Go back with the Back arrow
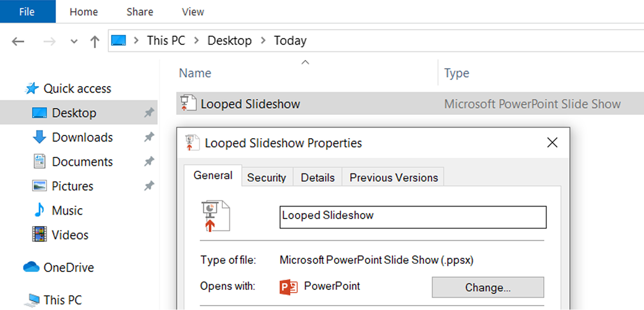Image resolution: width=644 pixels, height=310 pixels. coord(18,41)
